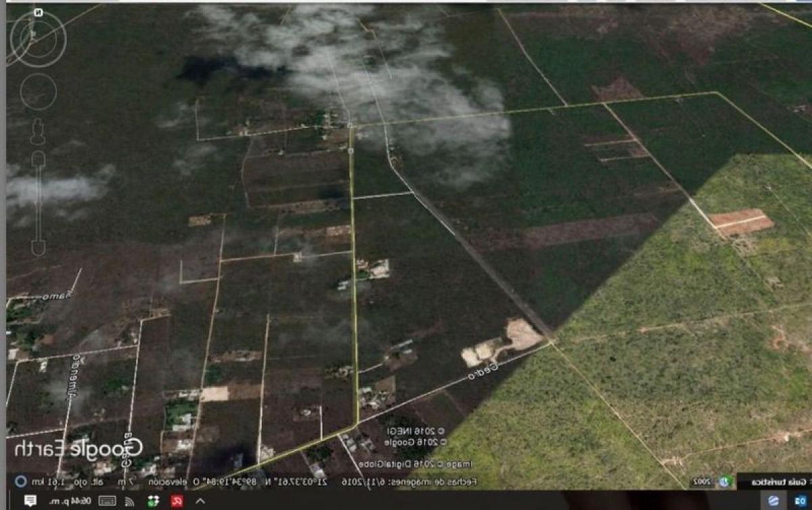Click the taskbar button at the screen edge
Image resolution: width=812 pixels, height=510 pixels.
click(800, 500)
